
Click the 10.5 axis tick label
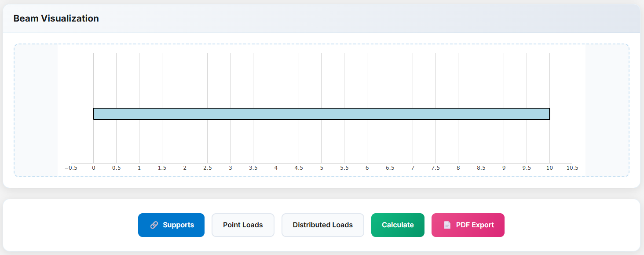click(572, 168)
